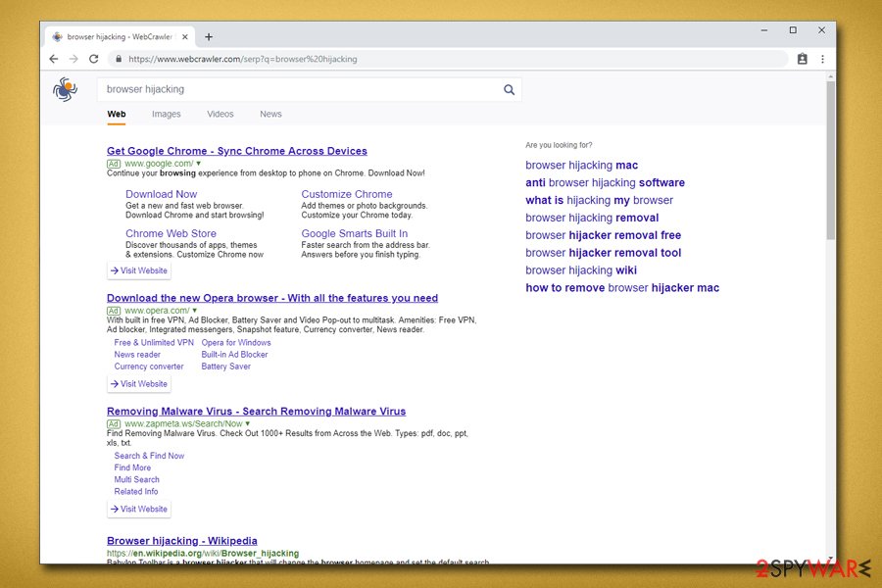Expand the zapmeta.ws ad dropdown arrow
Image resolution: width=882 pixels, height=588 pixels.
click(x=248, y=423)
